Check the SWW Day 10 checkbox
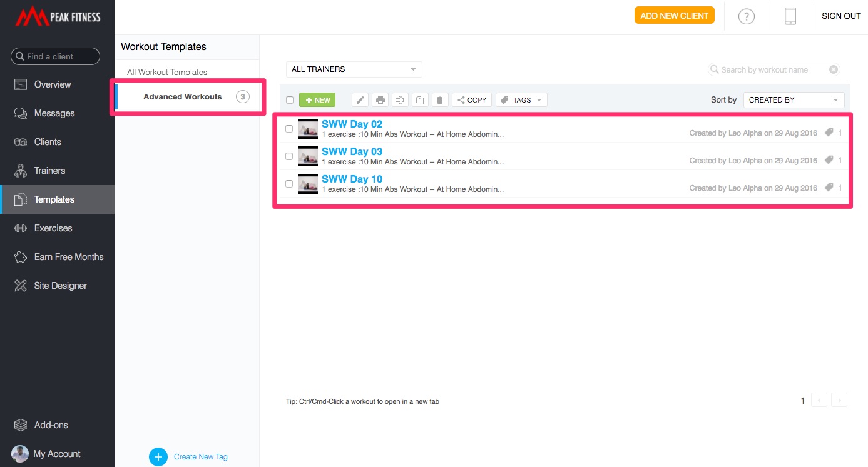Screen dimensions: 868x467 tap(289, 184)
